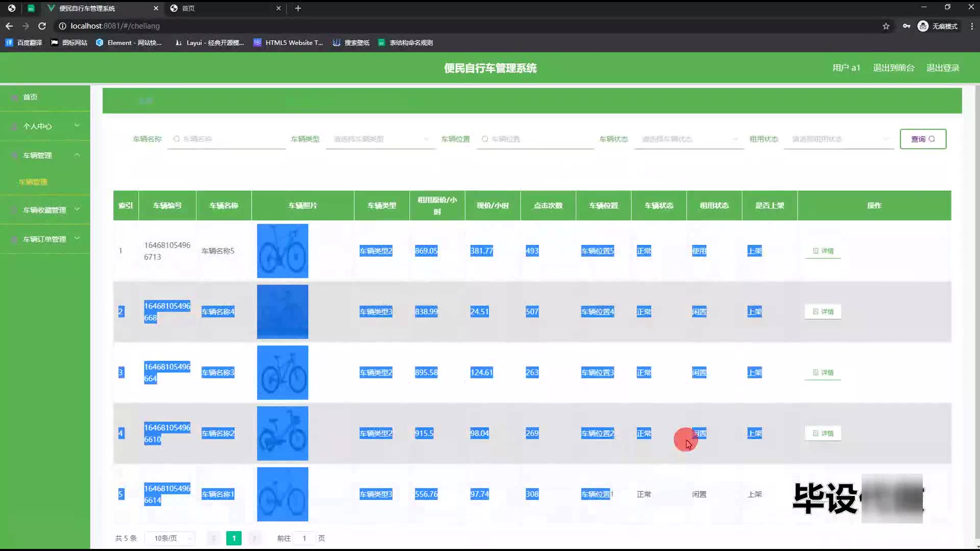This screenshot has width=980, height=551.
Task: Open the 车辆状态 dropdown
Action: click(x=689, y=139)
